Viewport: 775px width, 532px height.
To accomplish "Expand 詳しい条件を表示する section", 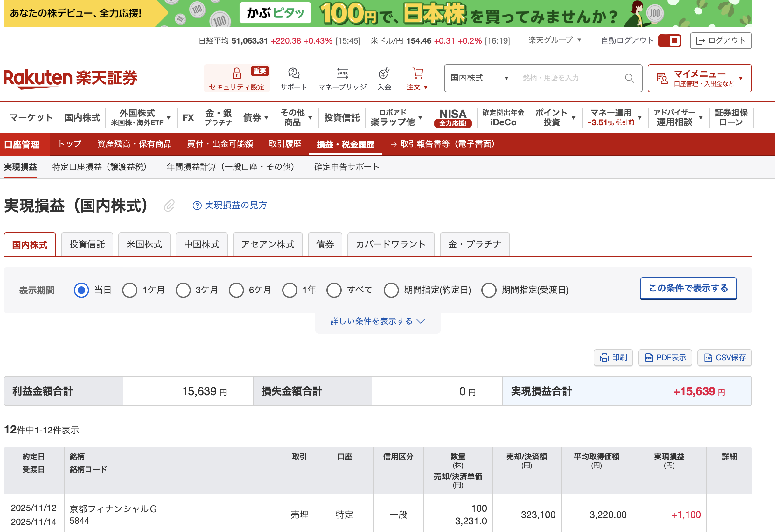I will coord(377,321).
